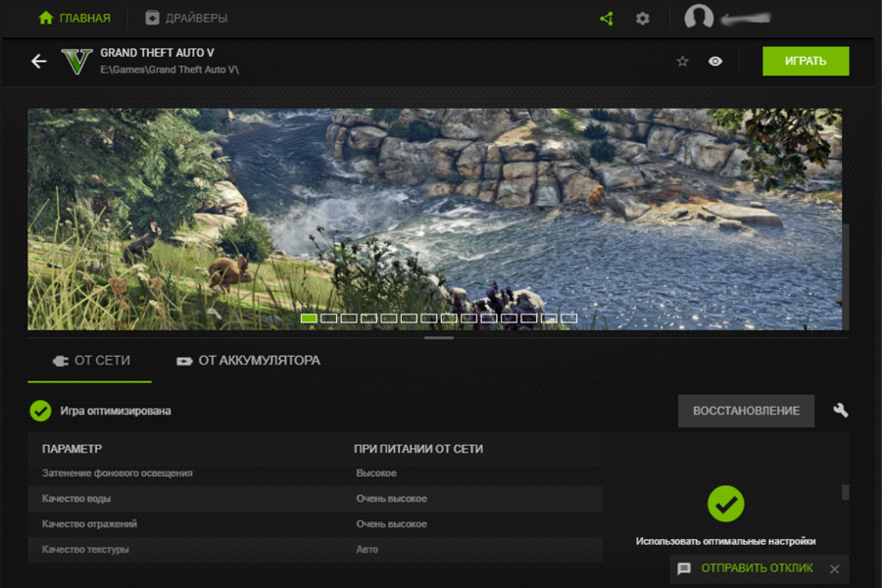This screenshot has height=588, width=882.
Task: Click the Авто value for texture quality
Action: [x=367, y=549]
